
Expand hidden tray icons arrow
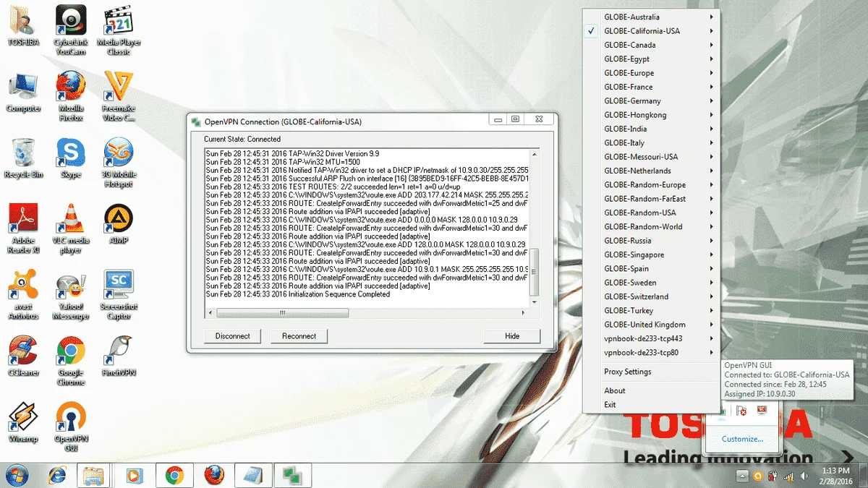tap(742, 476)
